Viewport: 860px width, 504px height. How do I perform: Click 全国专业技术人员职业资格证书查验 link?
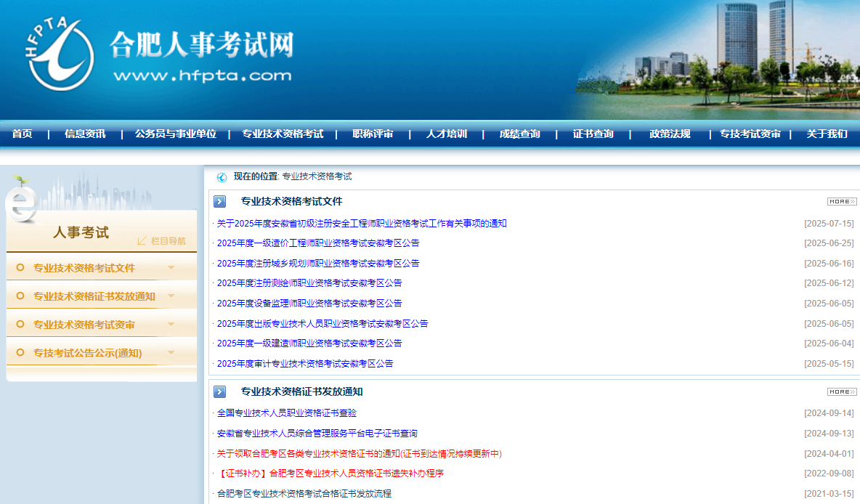287,413
